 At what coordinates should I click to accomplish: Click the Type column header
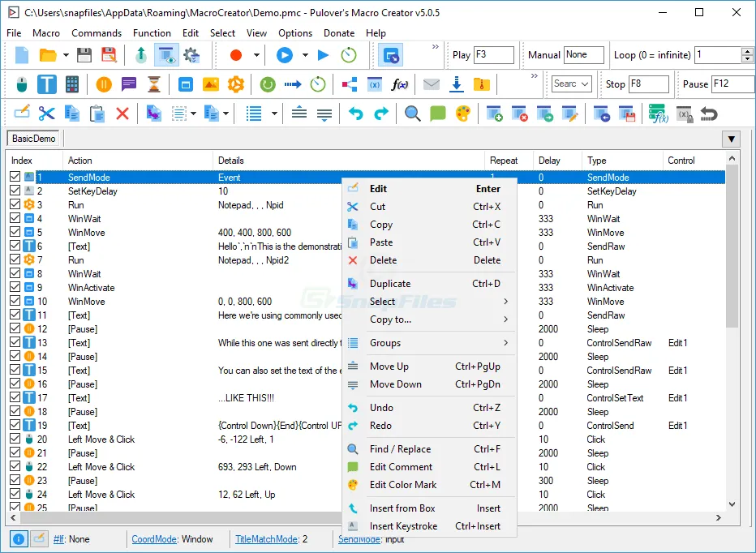622,161
